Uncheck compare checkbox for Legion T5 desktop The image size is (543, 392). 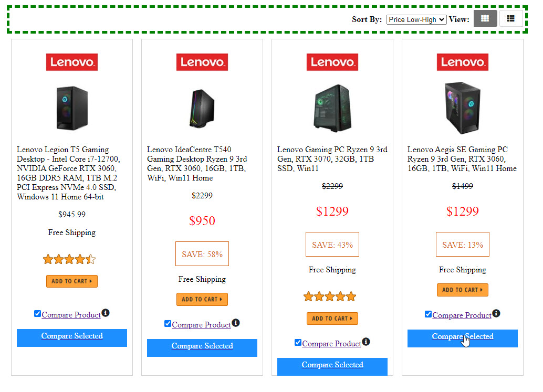37,314
